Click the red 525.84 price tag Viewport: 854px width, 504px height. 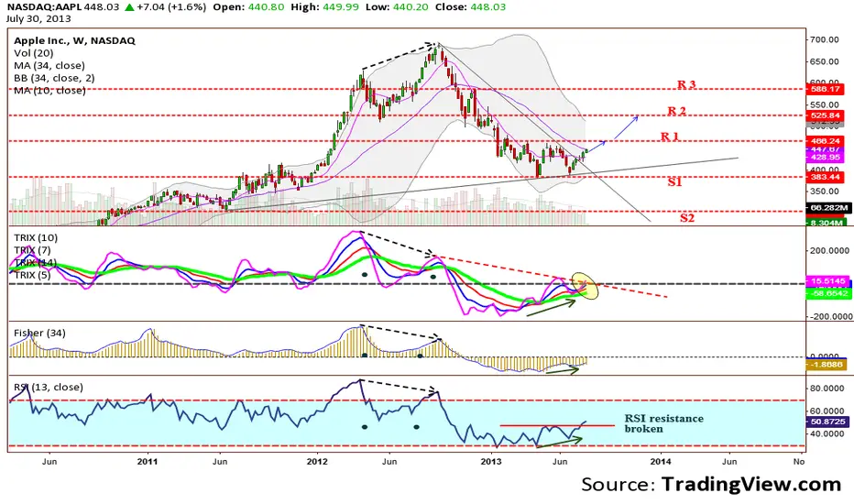click(825, 115)
